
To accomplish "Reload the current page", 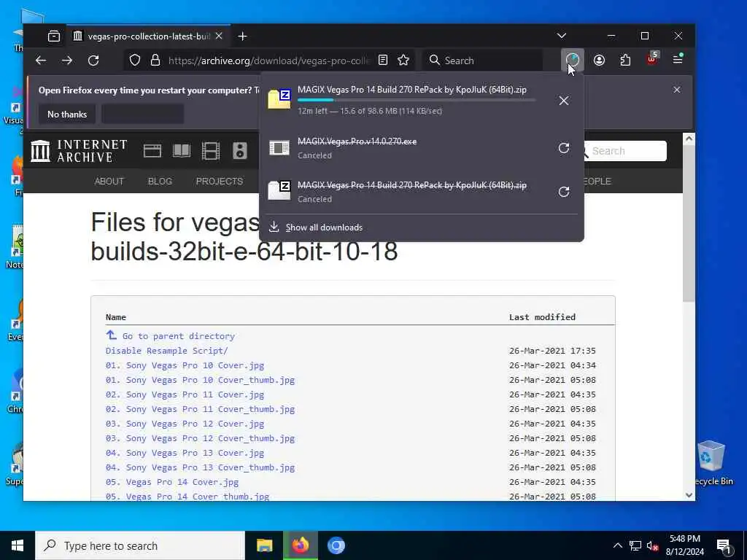I will point(93,61).
